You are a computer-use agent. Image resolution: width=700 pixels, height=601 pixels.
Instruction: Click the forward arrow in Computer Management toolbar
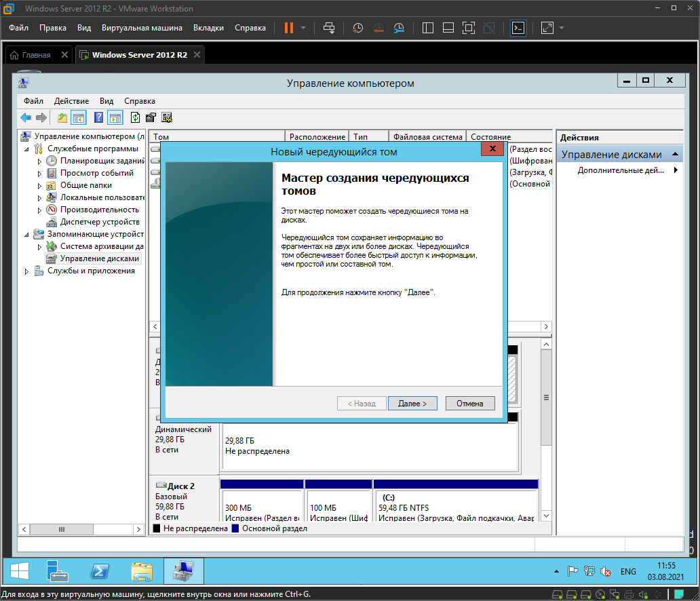click(x=41, y=118)
